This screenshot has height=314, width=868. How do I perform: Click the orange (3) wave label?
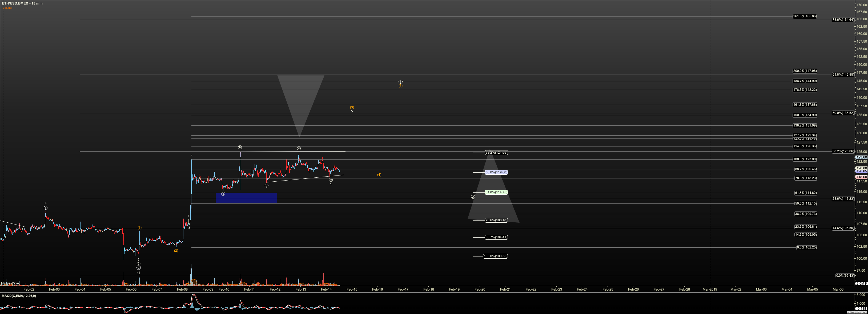coord(352,107)
